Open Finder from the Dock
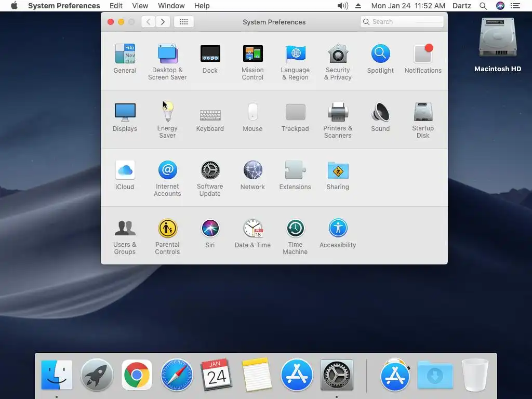The height and width of the screenshot is (399, 532). (57, 375)
